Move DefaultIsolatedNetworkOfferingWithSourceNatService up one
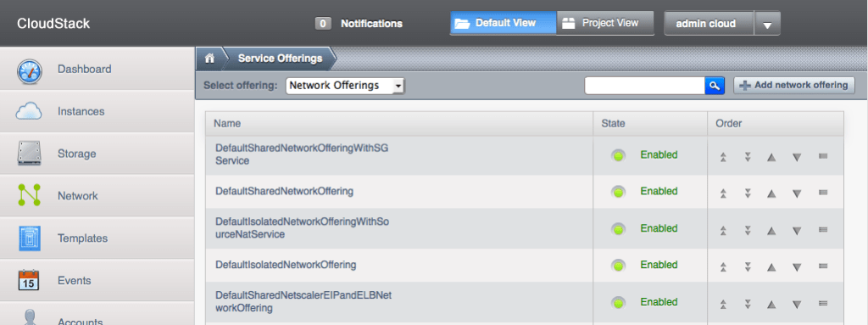 [x=771, y=231]
